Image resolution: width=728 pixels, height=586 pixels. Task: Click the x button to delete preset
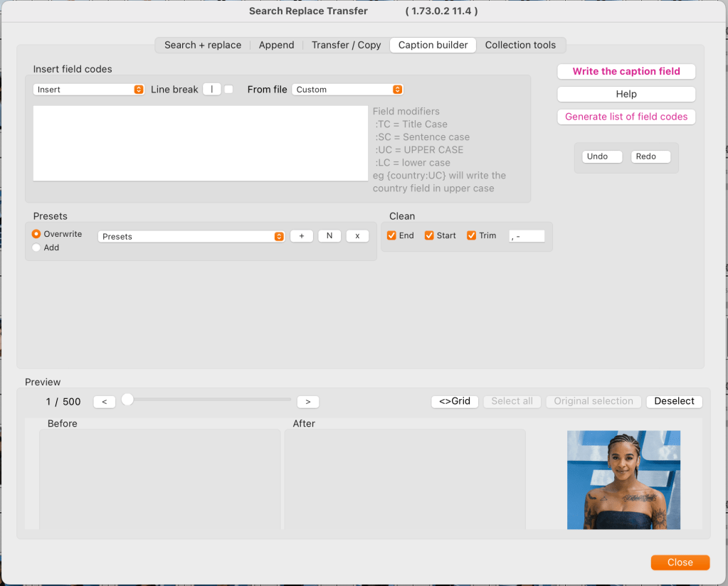357,236
